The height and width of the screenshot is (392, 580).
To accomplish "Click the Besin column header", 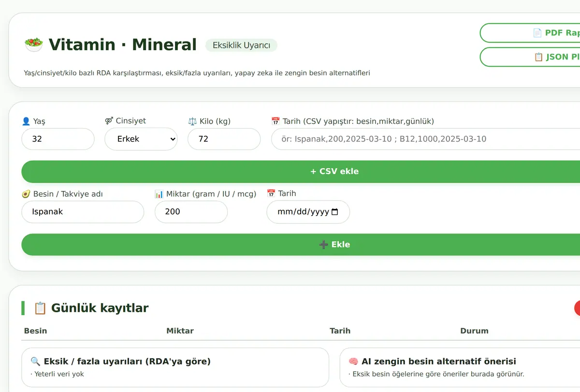I will click(x=35, y=331).
